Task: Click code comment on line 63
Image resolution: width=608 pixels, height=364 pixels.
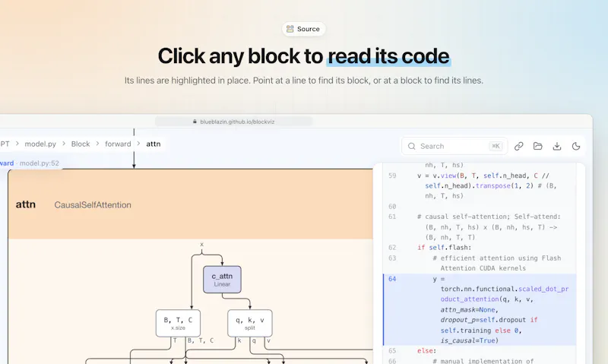Action: tap(496, 263)
